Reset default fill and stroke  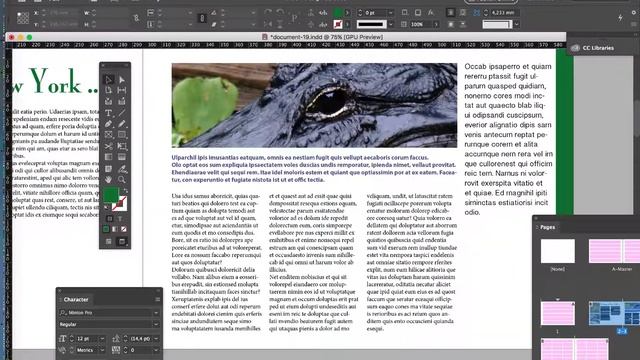pos(107,208)
